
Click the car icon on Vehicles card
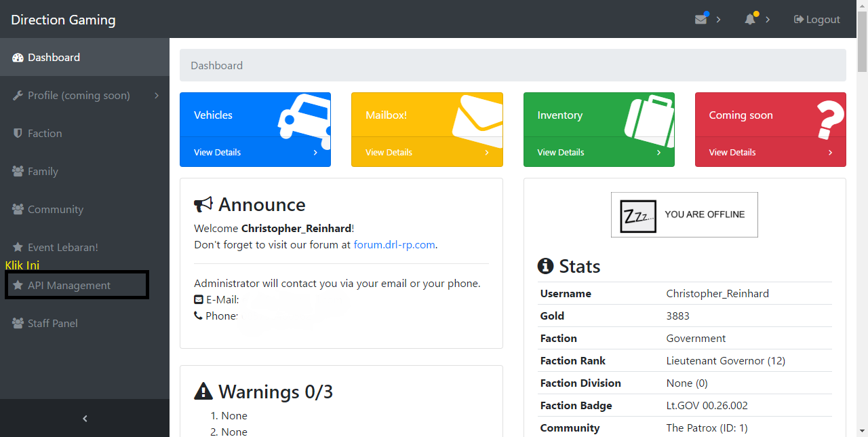point(304,121)
